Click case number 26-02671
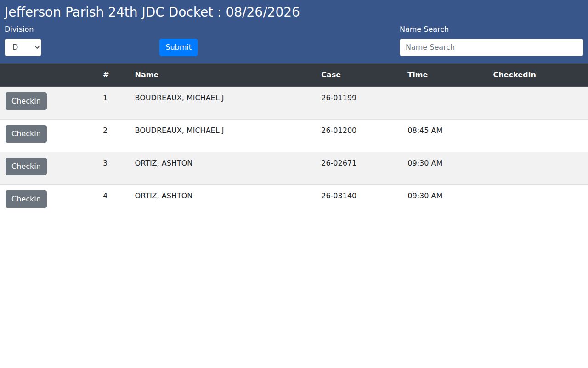Screen dimensions: 588x368 pyautogui.click(x=339, y=163)
